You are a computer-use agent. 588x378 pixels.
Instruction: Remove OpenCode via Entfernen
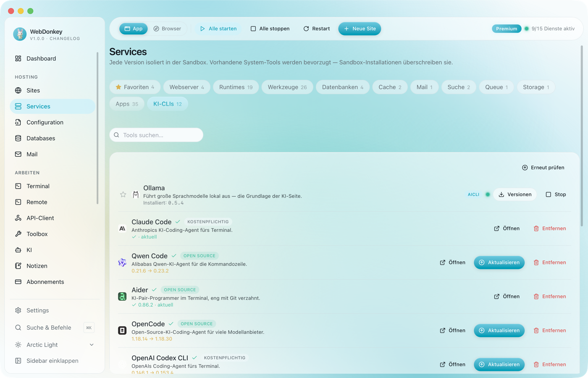550,331
